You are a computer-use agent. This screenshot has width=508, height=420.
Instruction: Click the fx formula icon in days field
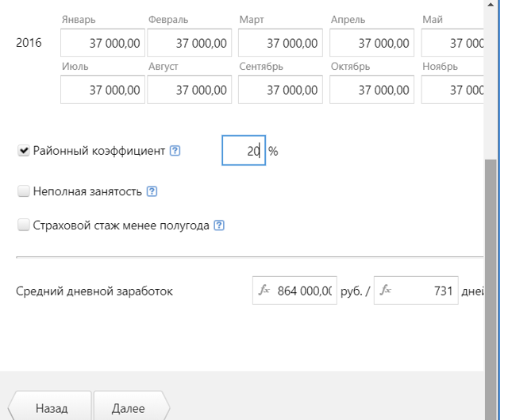(385, 290)
